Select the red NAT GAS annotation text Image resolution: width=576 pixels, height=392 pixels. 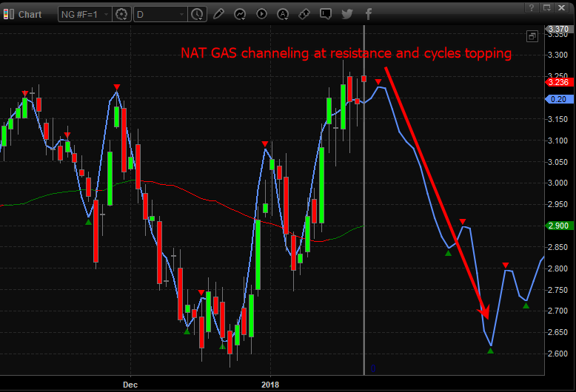pos(346,53)
